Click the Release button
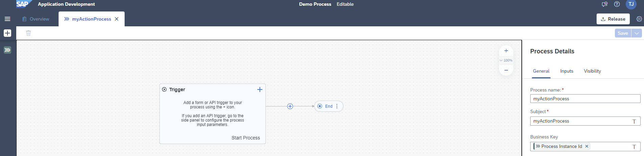 (613, 19)
